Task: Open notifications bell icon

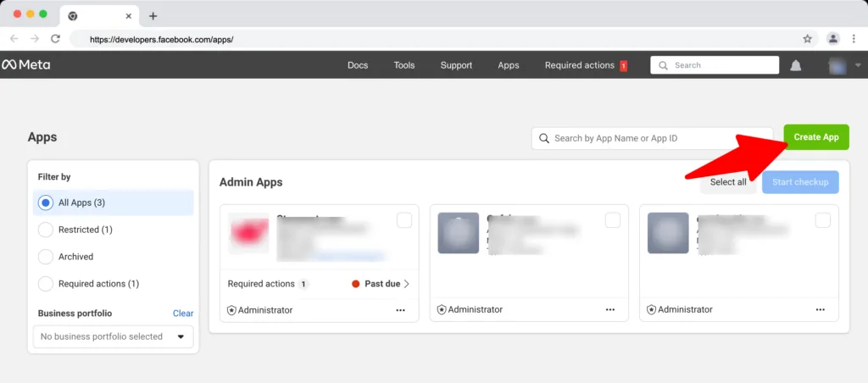Action: click(795, 65)
